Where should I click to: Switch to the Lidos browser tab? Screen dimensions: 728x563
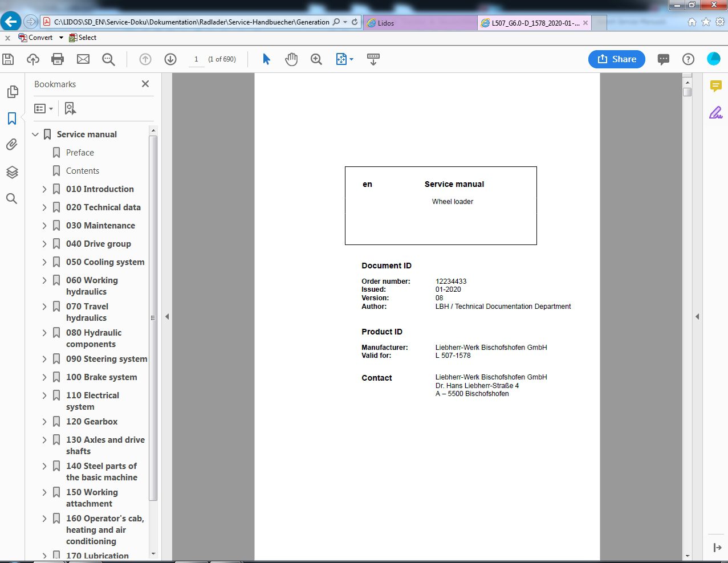(x=420, y=23)
